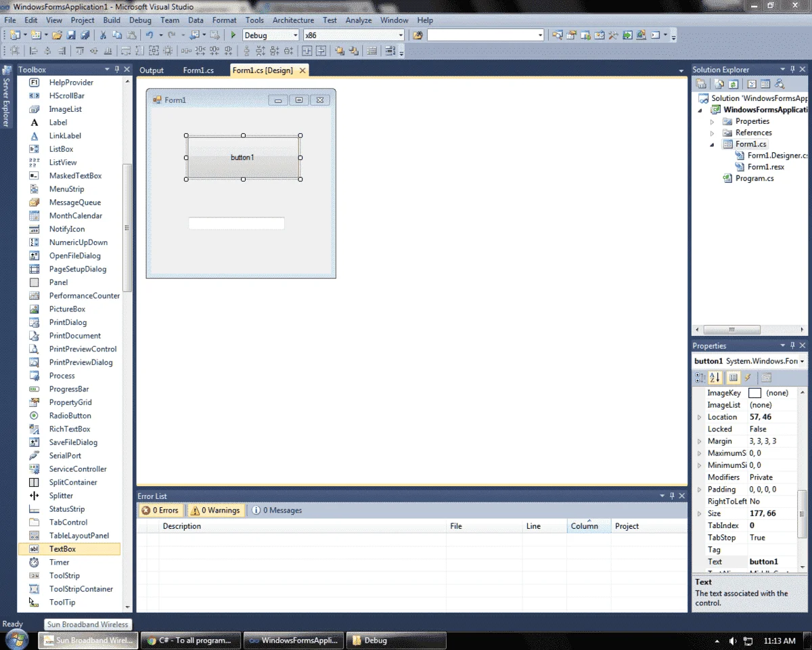Click the textbox control on Form1

pyautogui.click(x=236, y=223)
